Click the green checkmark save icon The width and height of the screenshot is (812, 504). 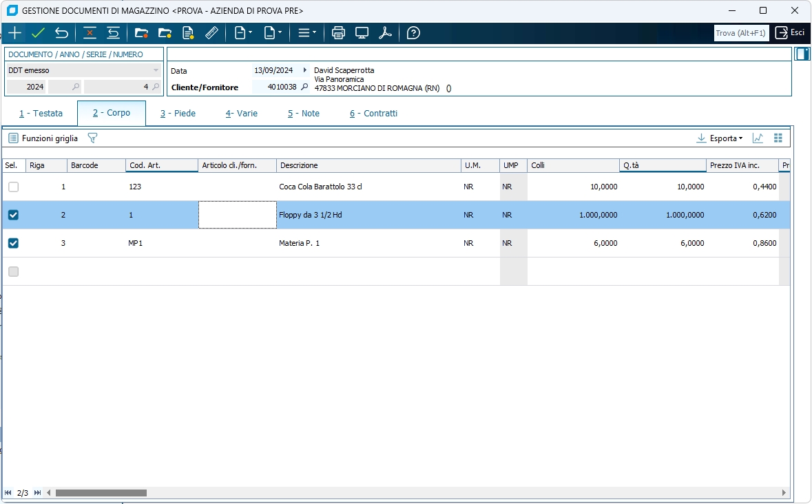[x=38, y=33]
